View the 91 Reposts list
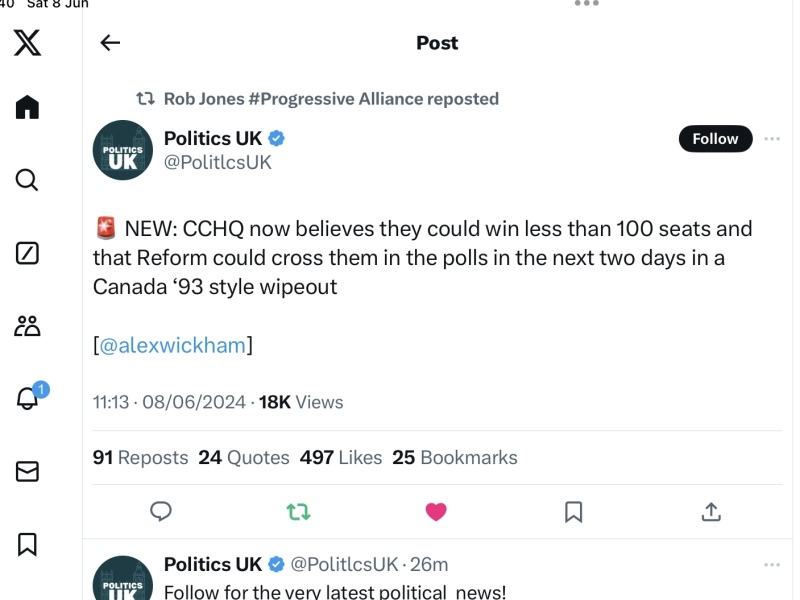This screenshot has height=600, width=800. click(140, 458)
